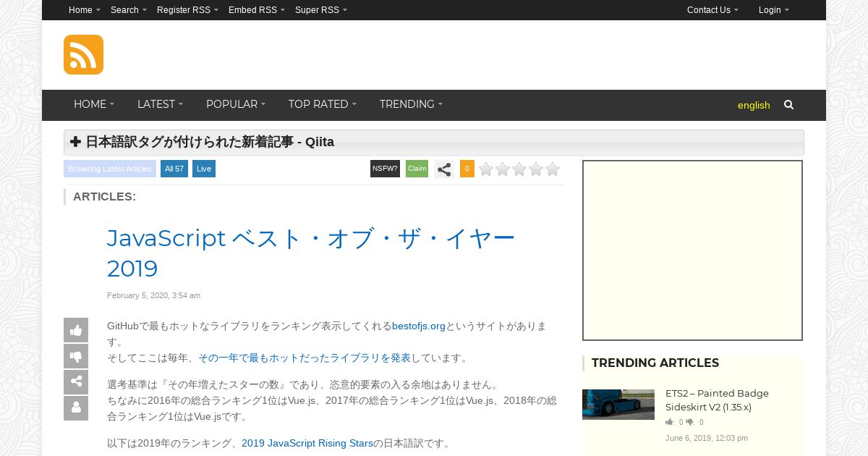This screenshot has width=868, height=456.
Task: Click the ARTICLES: heading
Action: click(104, 197)
